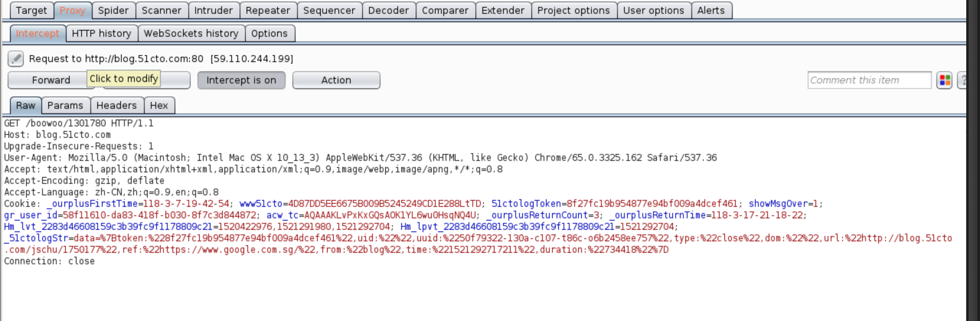This screenshot has height=321, width=980.
Task: Click the GET /boowoo/1301780 request line
Action: (x=79, y=123)
